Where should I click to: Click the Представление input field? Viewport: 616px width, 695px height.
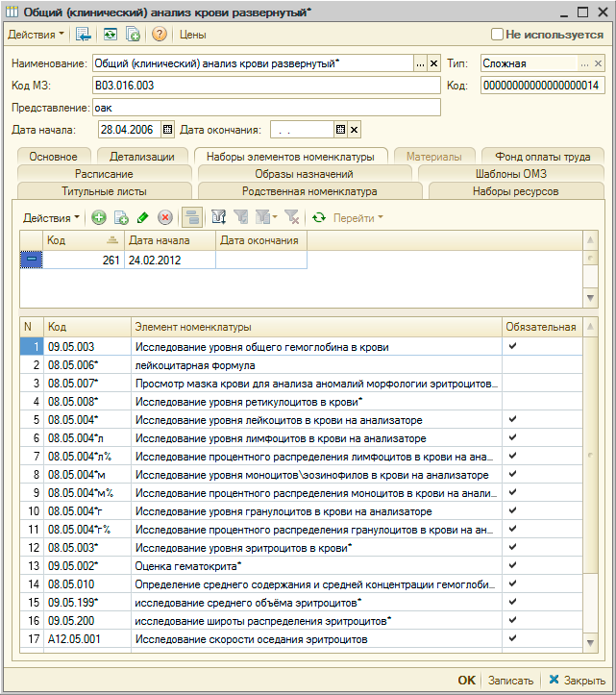click(x=264, y=108)
